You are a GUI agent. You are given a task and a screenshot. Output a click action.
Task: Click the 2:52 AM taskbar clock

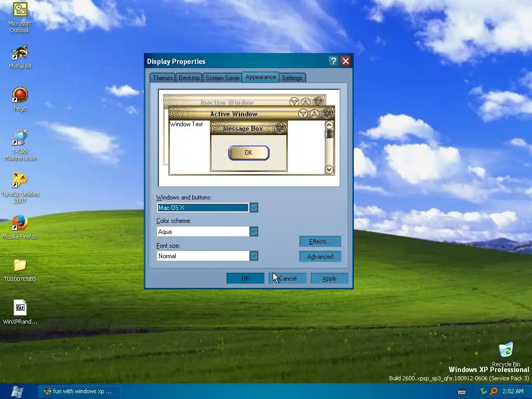pyautogui.click(x=513, y=391)
